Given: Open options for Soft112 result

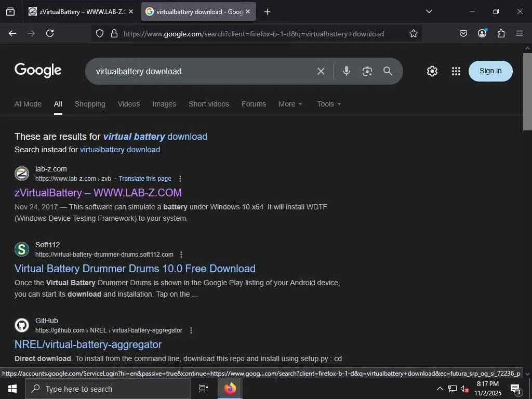Looking at the screenshot, I should (x=181, y=255).
